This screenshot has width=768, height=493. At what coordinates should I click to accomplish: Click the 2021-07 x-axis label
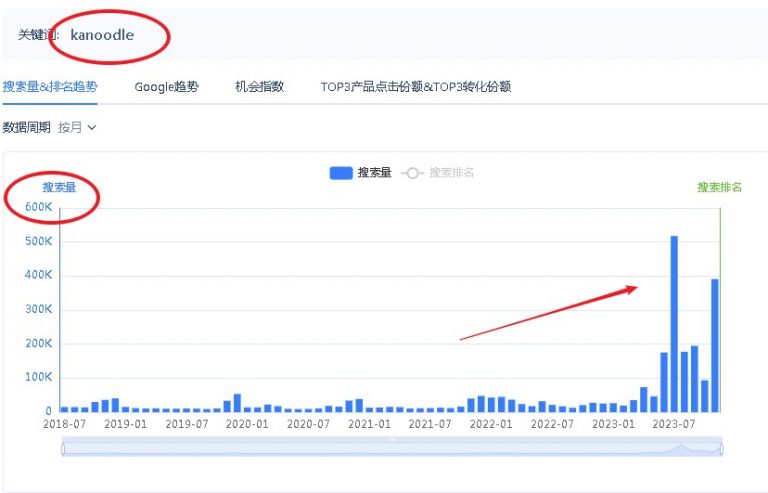tap(430, 424)
